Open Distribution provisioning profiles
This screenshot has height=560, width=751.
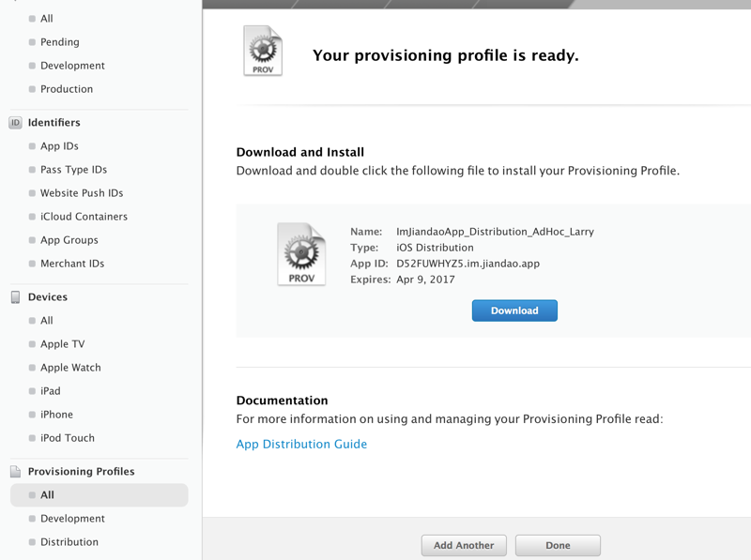click(x=69, y=542)
